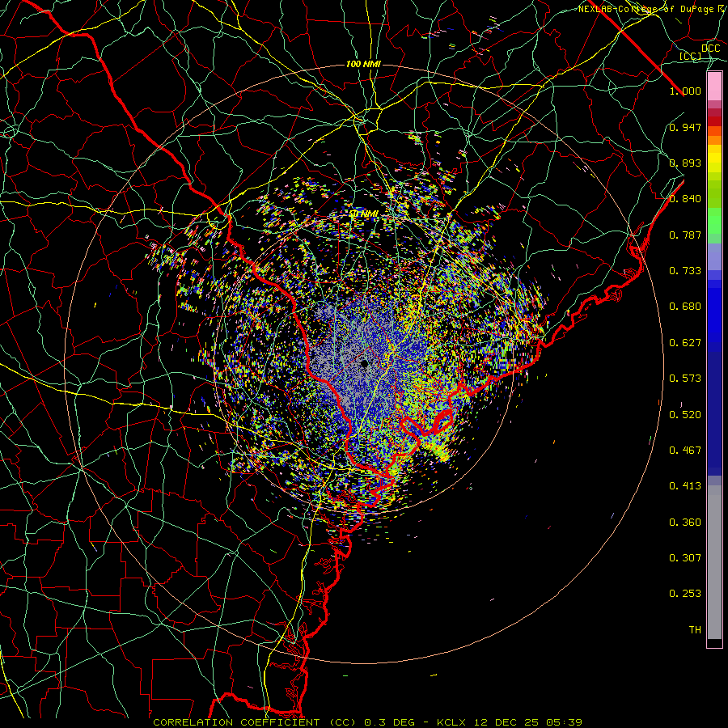Screen dimensions: 728x728
Task: Click the 05:39 timestamp
Action: [x=564, y=722]
